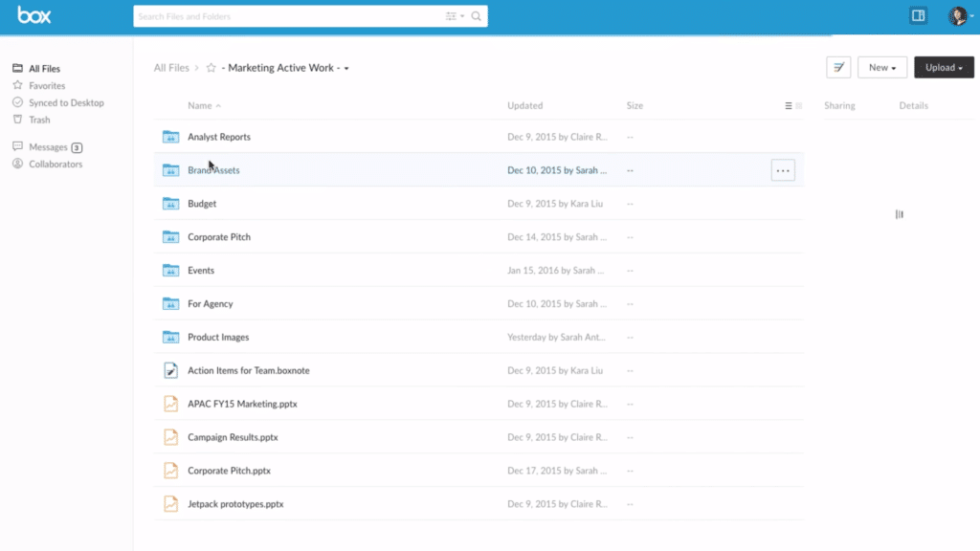Click the Synced to Desktop checkmark icon
980x551 pixels.
pyautogui.click(x=17, y=101)
